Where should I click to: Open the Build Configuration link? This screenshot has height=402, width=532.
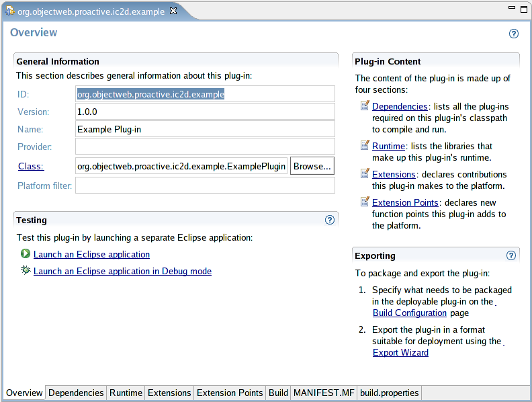410,313
